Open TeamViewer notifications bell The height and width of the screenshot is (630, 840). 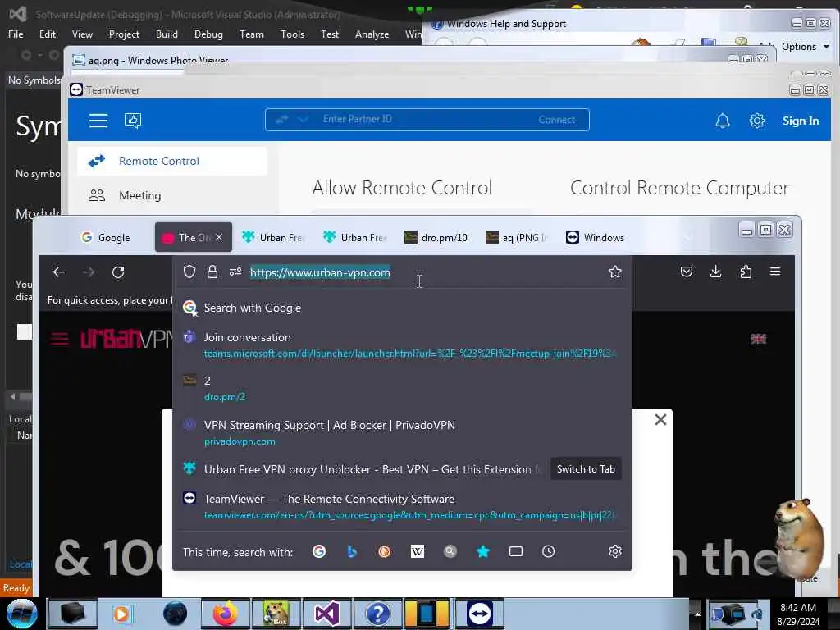723,121
